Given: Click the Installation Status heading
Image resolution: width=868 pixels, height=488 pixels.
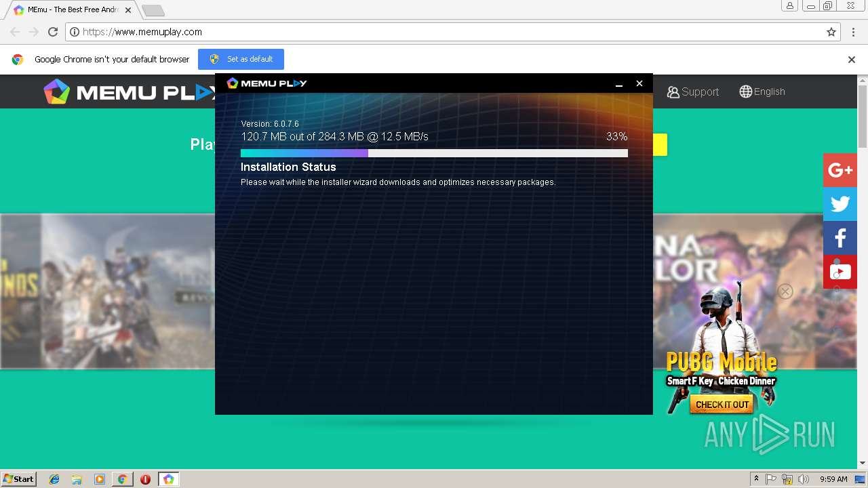Looking at the screenshot, I should tap(288, 167).
